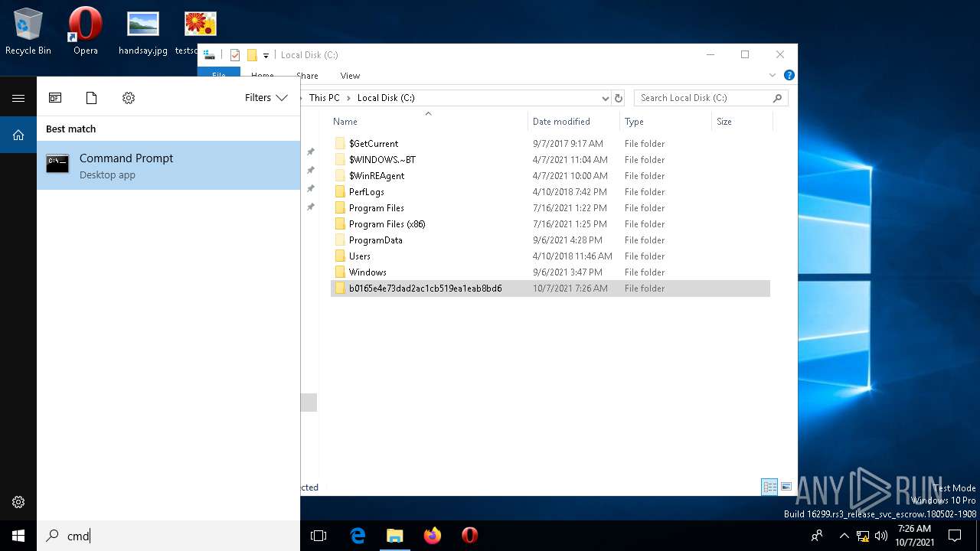Filter search results by Apps icon
The width and height of the screenshot is (980, 551).
(55, 98)
